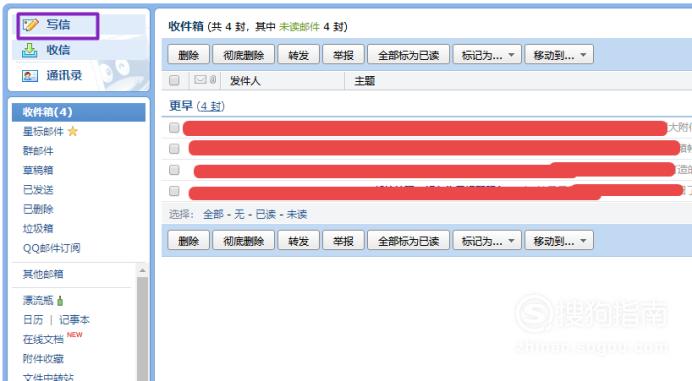Click the compose mail pencil icon

(x=30, y=25)
